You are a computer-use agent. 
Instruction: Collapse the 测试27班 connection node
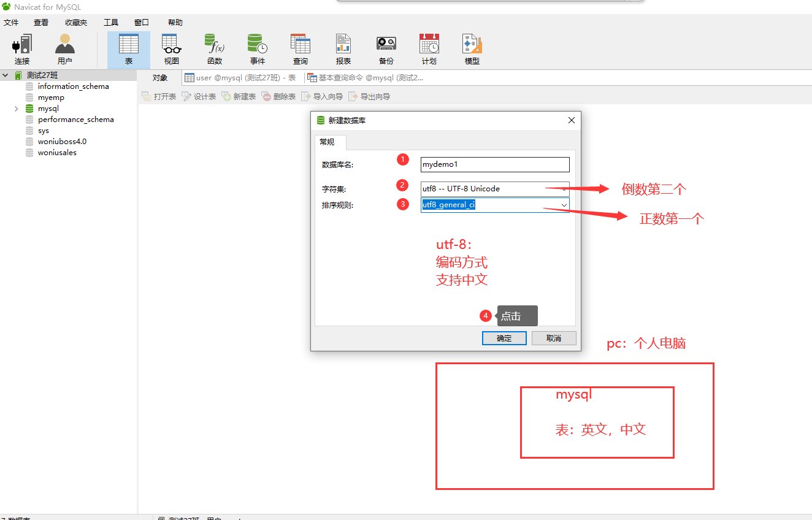tap(6, 75)
